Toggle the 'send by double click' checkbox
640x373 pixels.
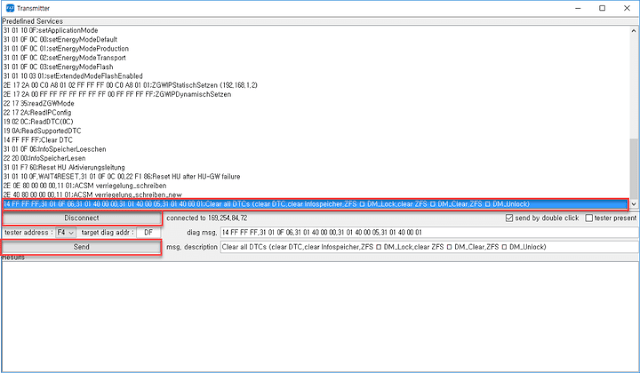(509, 218)
